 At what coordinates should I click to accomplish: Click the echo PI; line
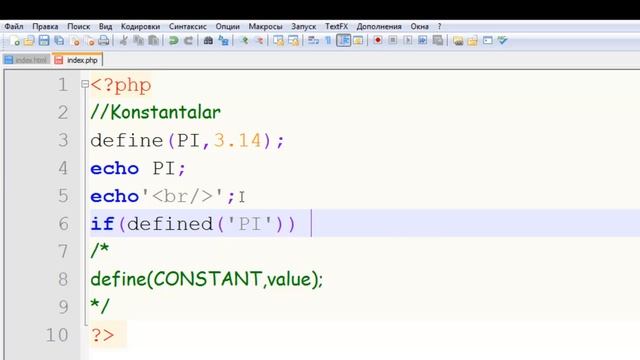(x=138, y=169)
